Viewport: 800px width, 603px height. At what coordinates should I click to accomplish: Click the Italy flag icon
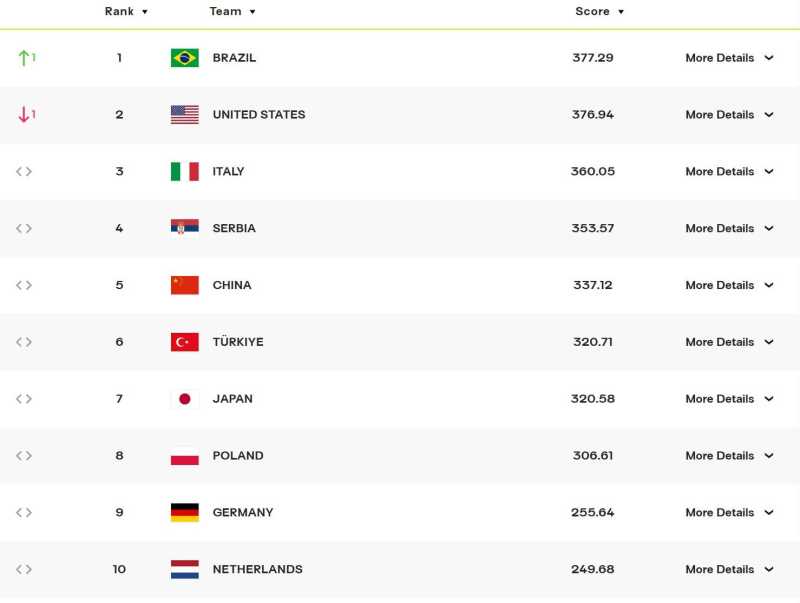[x=184, y=172]
